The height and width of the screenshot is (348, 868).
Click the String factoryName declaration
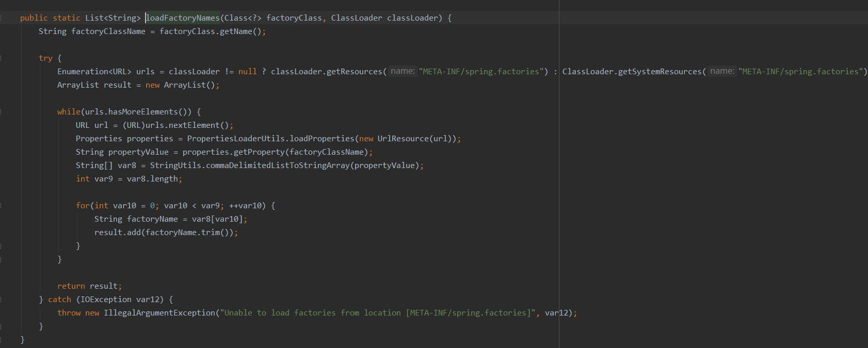click(136, 219)
